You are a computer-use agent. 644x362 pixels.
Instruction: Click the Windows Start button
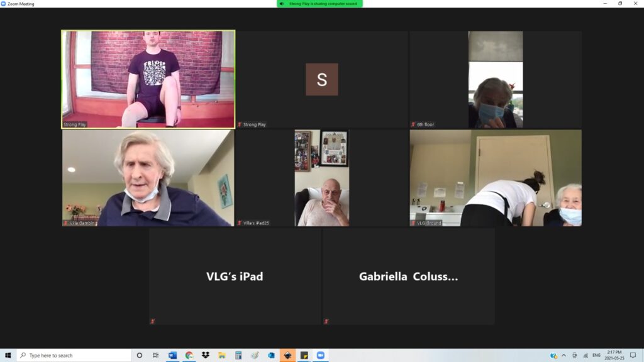click(x=8, y=355)
